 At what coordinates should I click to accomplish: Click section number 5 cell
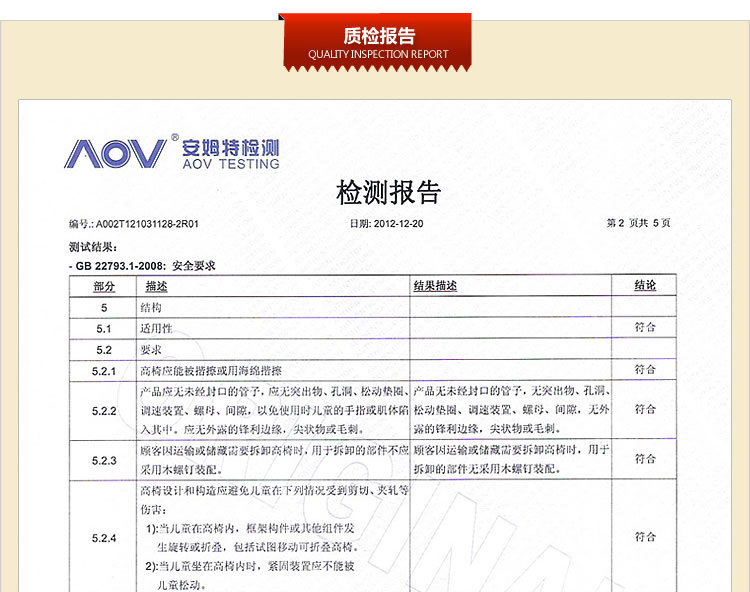[x=104, y=307]
